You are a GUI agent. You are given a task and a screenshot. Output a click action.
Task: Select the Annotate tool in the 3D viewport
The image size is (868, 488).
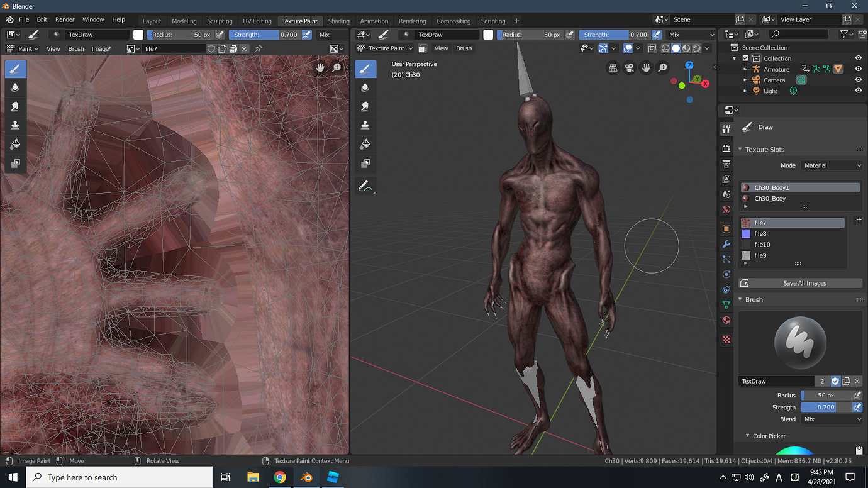tap(365, 186)
